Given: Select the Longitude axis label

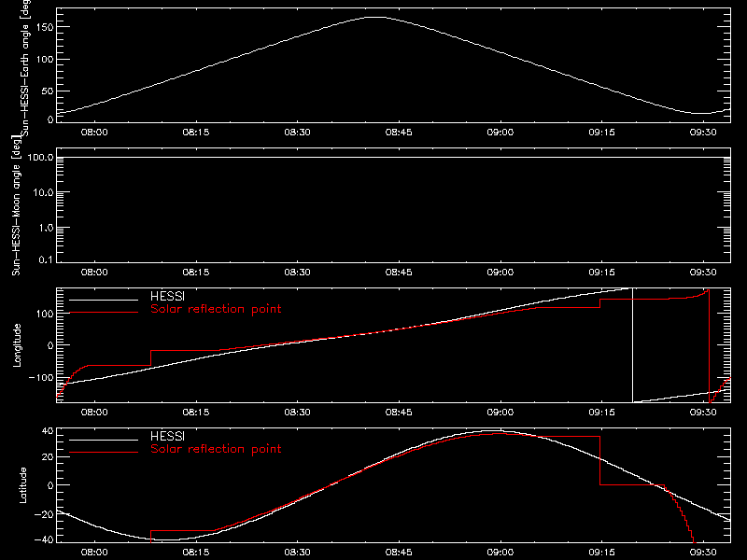Looking at the screenshot, I should point(17,345).
